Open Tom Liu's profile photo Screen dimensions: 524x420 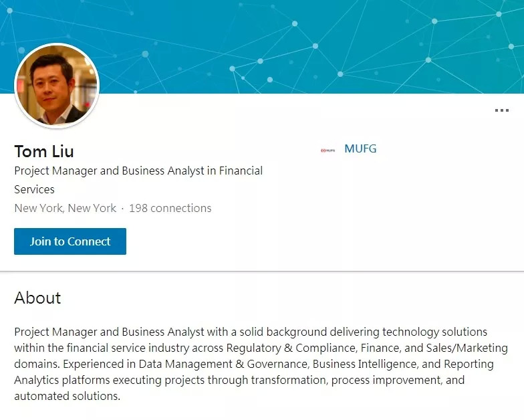tap(57, 86)
